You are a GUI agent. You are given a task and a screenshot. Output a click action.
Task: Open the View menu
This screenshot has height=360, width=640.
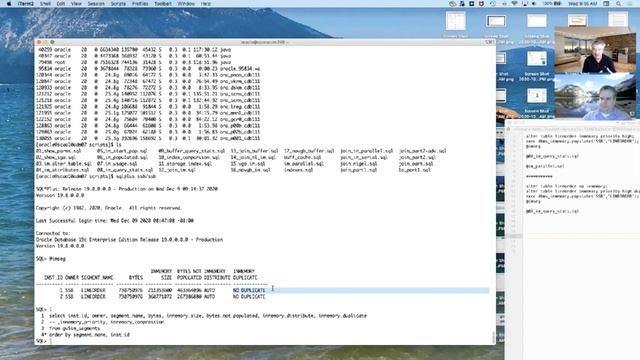pyautogui.click(x=76, y=4)
